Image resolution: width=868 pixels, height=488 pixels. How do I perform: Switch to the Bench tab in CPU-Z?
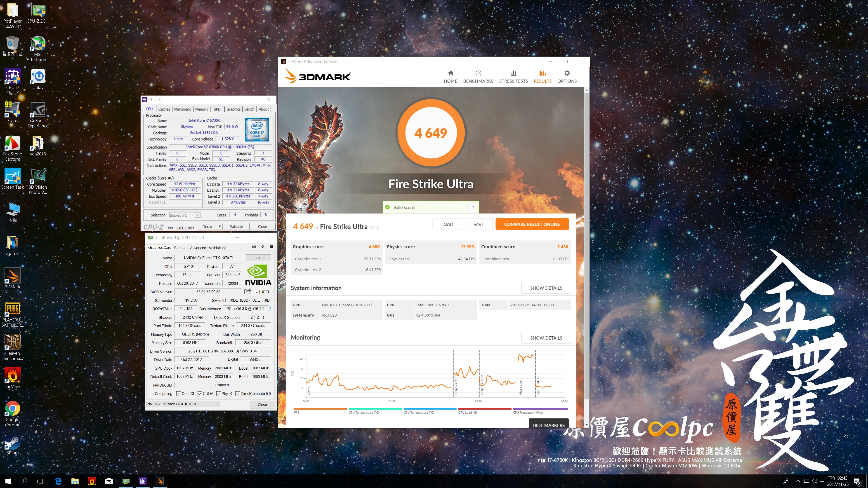(249, 109)
